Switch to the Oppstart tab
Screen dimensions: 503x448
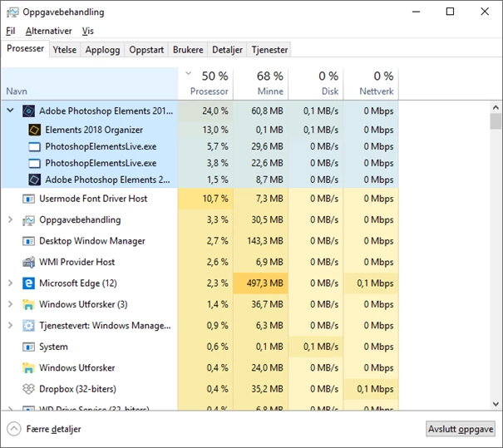point(146,50)
